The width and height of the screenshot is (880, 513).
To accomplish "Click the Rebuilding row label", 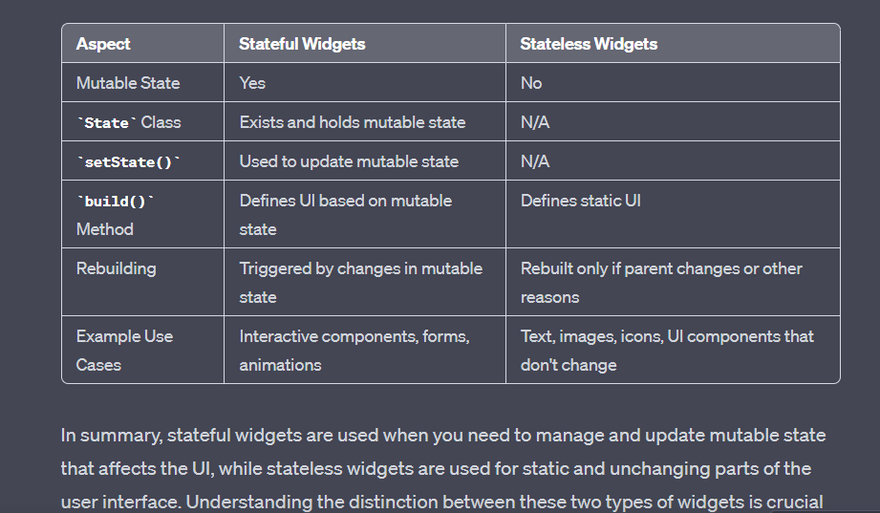I will click(116, 269).
